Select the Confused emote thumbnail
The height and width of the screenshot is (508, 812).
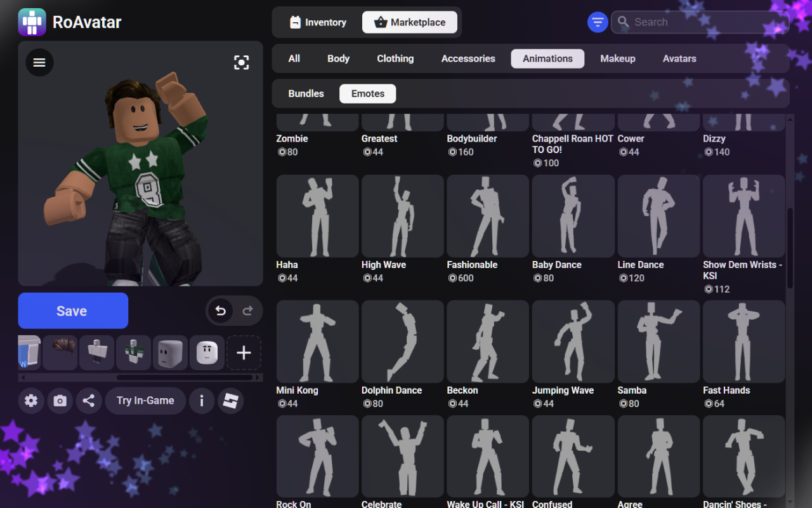573,457
